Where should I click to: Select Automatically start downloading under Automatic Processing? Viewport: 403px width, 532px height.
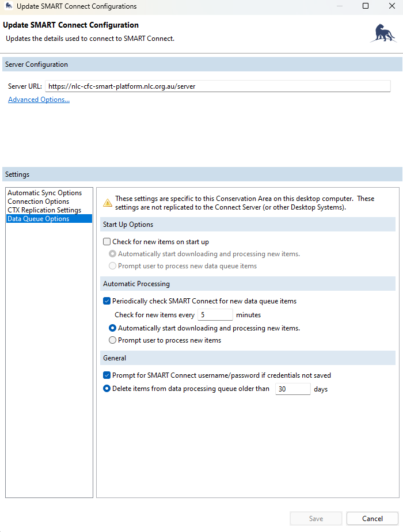tap(113, 328)
